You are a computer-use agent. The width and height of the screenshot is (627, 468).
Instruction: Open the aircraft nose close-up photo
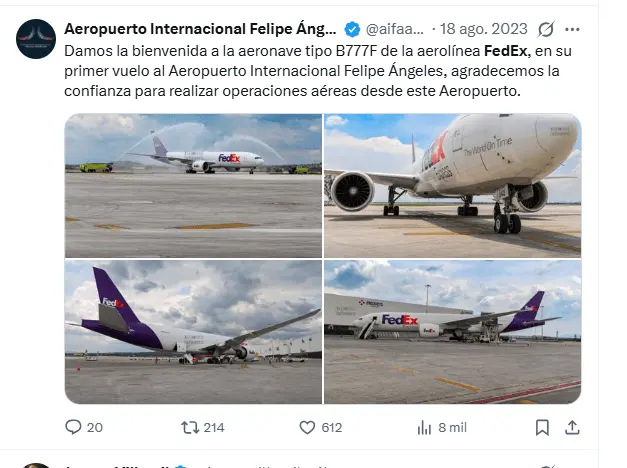[x=452, y=186]
